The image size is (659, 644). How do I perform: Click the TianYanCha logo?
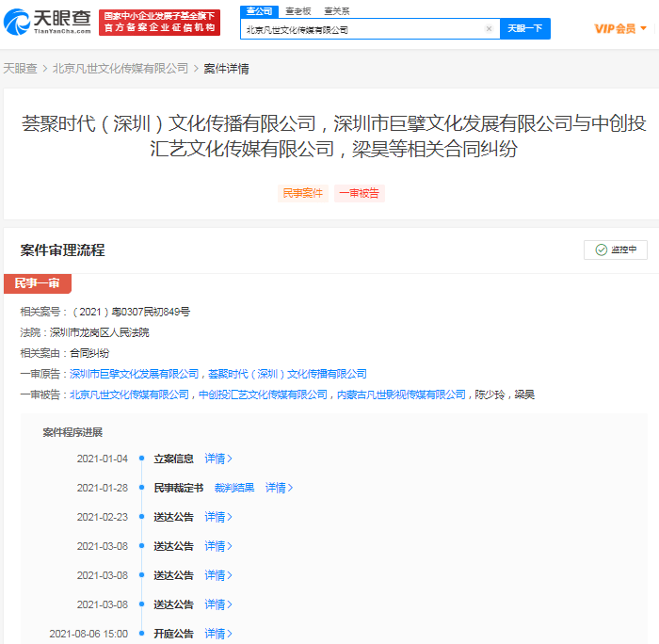(47, 23)
